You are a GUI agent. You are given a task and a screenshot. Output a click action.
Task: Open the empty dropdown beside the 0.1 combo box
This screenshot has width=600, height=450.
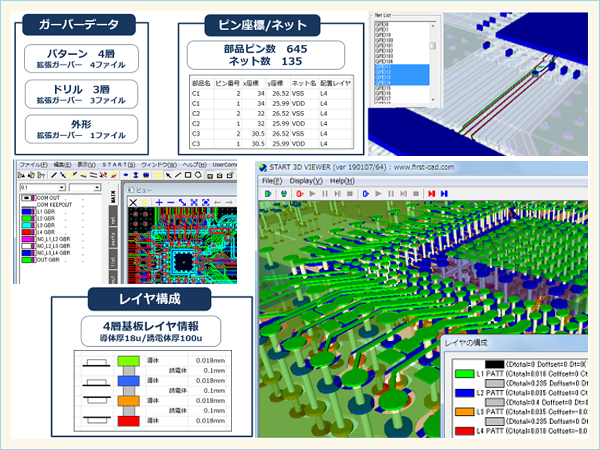[97, 187]
